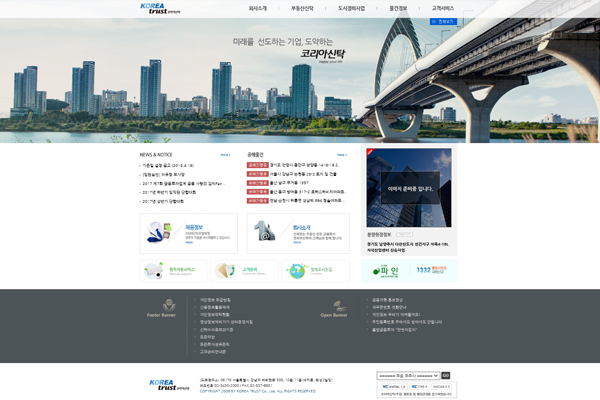Click the W3C CSS validation badge
The width and height of the screenshot is (600, 400).
[419, 387]
